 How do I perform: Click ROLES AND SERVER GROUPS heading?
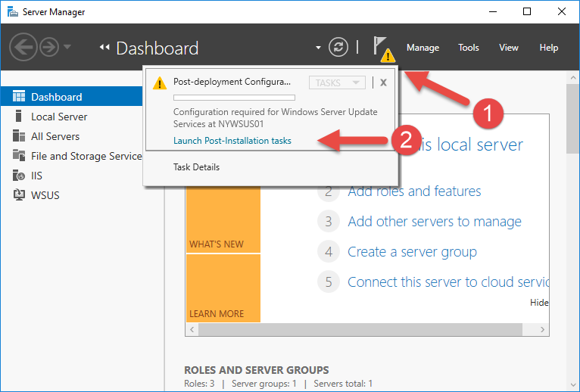coord(257,370)
